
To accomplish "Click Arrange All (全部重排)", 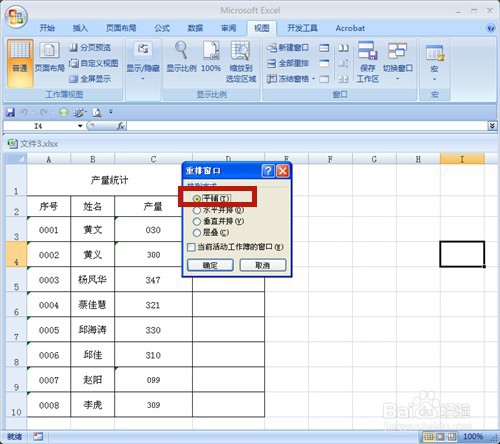I will tap(288, 63).
